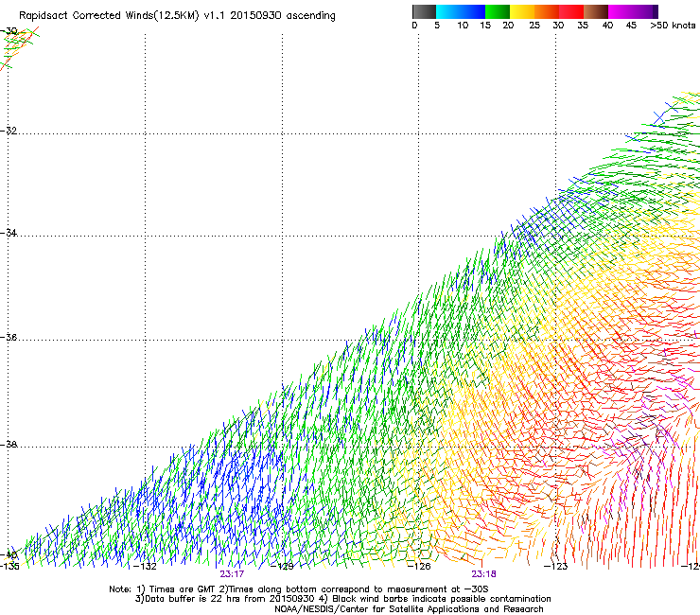This screenshot has height=615, width=700.
Task: Click the yellow 20-25 knots legend segment
Action: (x=522, y=11)
